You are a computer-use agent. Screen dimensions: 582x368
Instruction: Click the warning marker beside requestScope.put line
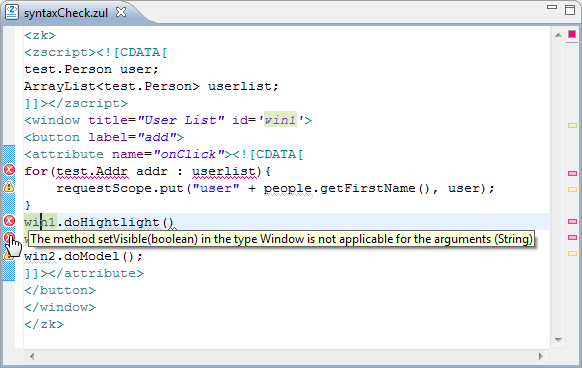tap(9, 187)
